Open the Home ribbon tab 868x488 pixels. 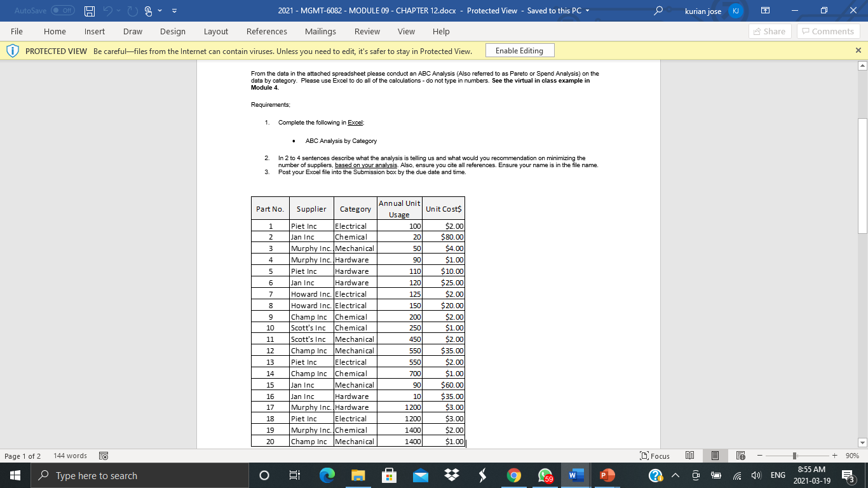pos(55,31)
